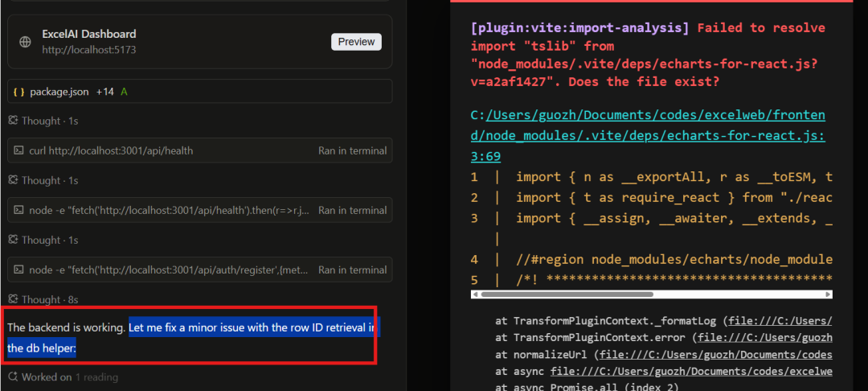Image resolution: width=868 pixels, height=391 pixels.
Task: Open the node fetch api/health command row
Action: (200, 211)
